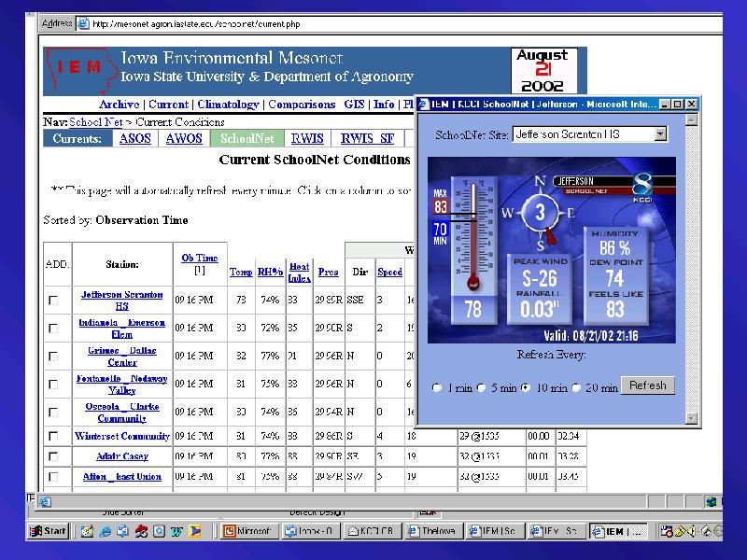
Task: Sort the table by the Ob Time column
Action: tap(199, 258)
